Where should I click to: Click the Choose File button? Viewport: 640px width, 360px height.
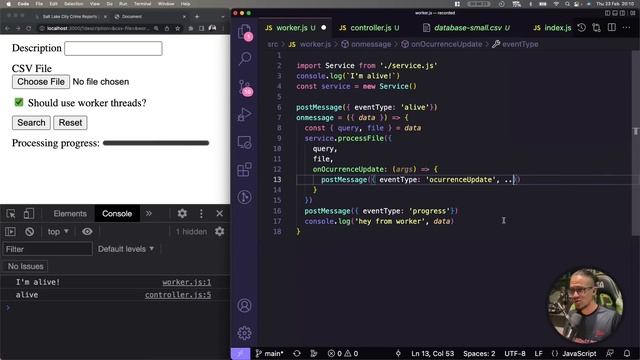[41, 82]
